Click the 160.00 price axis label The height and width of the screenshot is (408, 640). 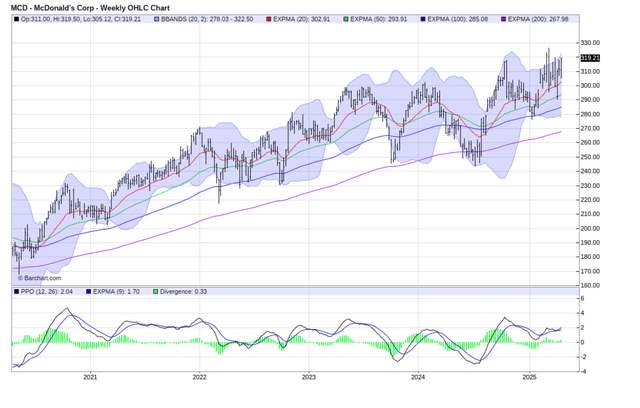[590, 286]
